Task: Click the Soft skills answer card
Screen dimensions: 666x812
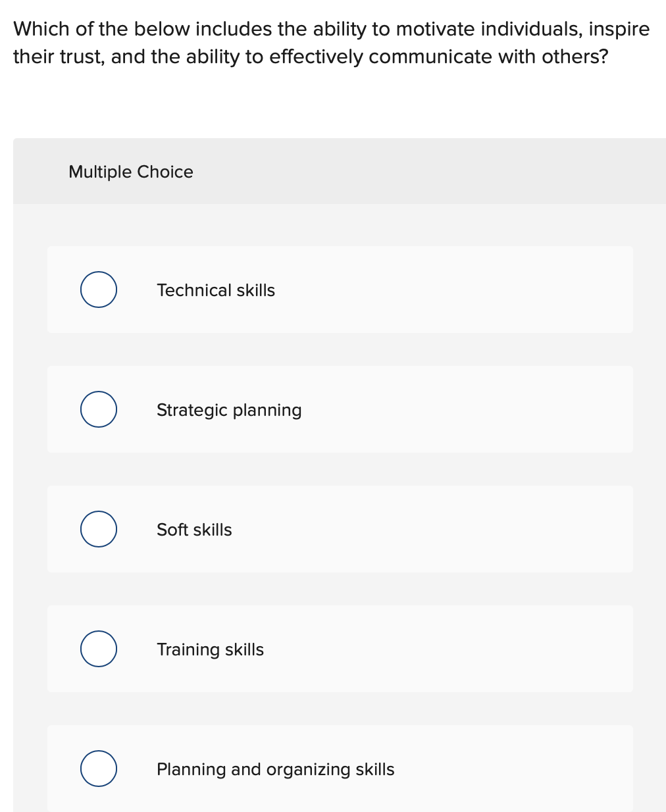Action: [340, 529]
